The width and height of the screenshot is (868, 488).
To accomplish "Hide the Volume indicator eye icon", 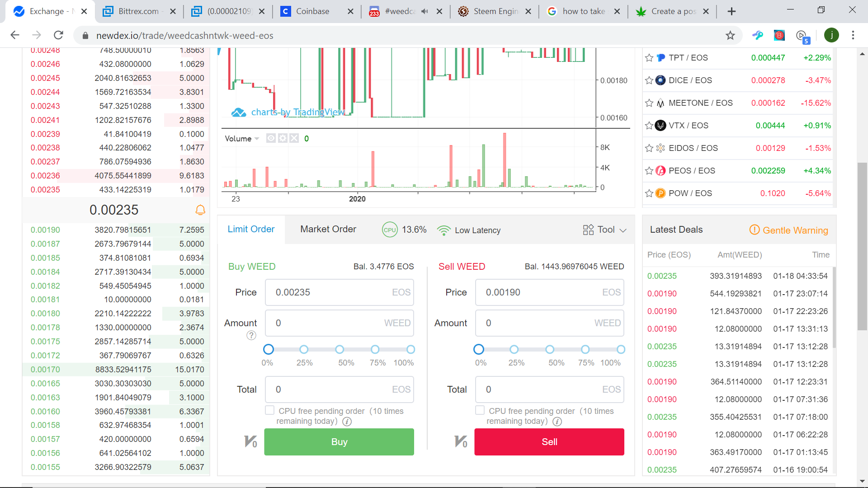I will pos(271,138).
